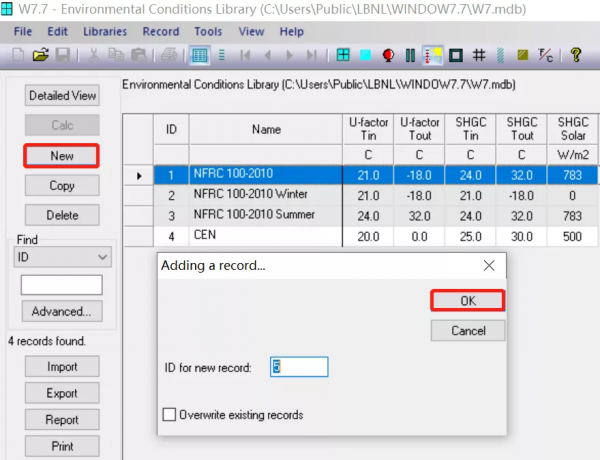Expand the Find ID dropdown
Image resolution: width=600 pixels, height=460 pixels.
102,257
